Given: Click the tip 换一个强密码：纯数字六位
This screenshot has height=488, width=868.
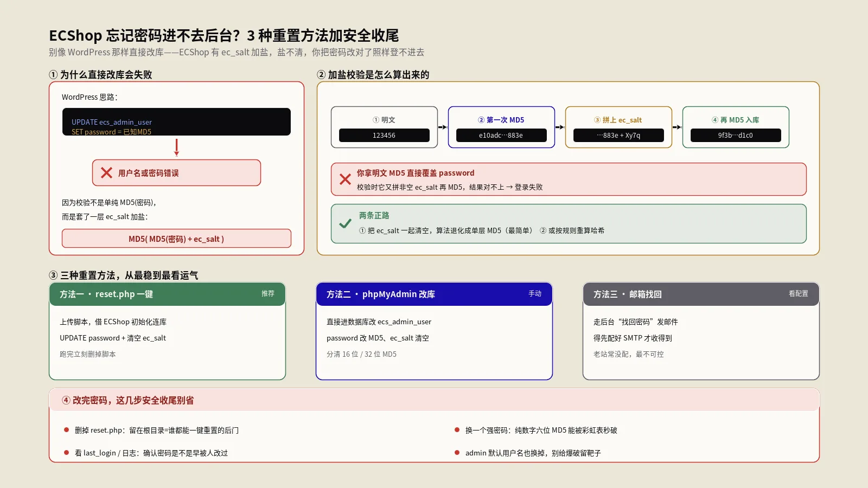Looking at the screenshot, I should click(541, 430).
